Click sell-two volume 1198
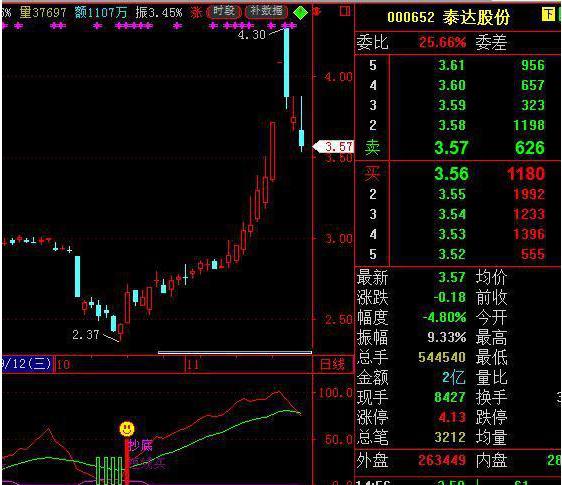Viewport: 562px width, 485px height. click(x=529, y=125)
